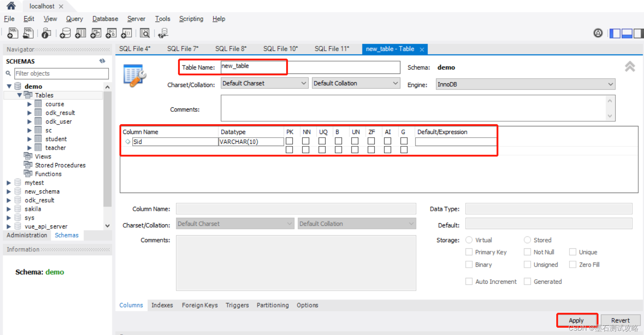Screen dimensions: 644x335
Task: Click the create stored procedure icon
Action: click(111, 33)
